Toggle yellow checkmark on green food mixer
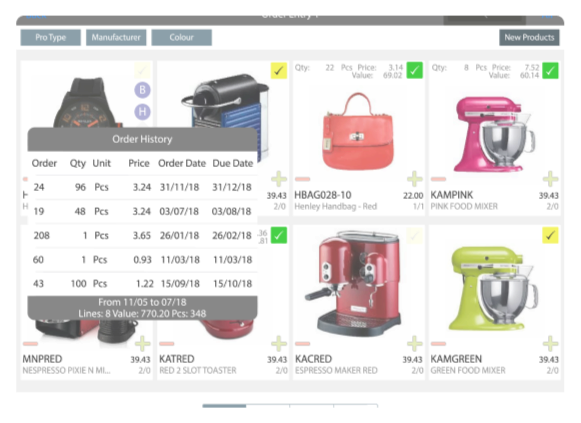This screenshot has width=581, height=423. click(x=550, y=235)
